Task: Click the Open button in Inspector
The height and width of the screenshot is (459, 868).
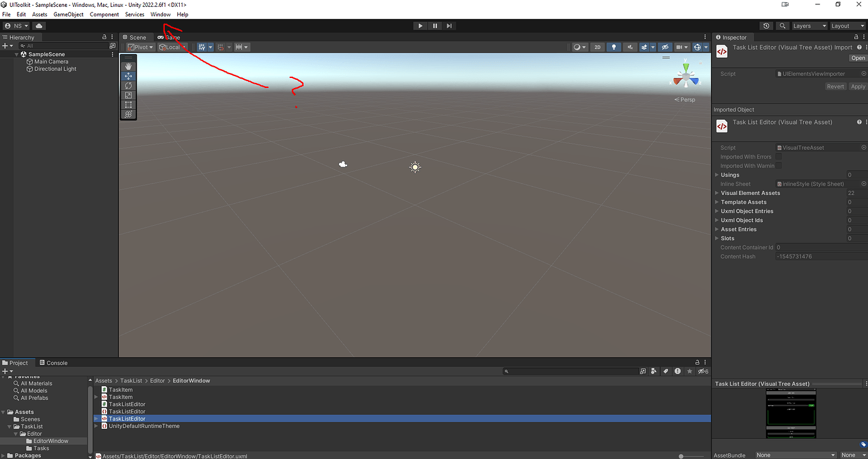Action: tap(858, 58)
